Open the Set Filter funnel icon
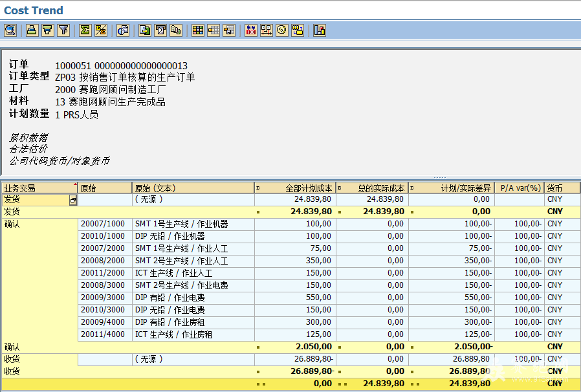581x392 pixels. coord(64,30)
